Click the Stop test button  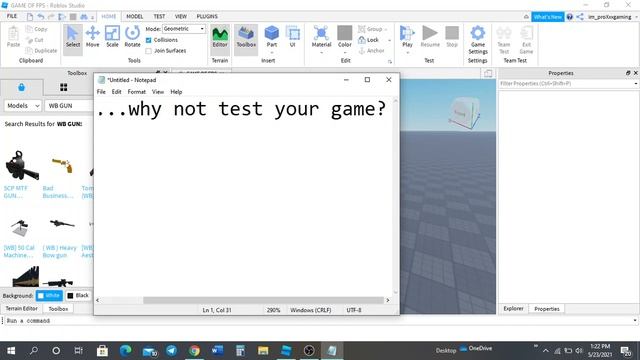(x=452, y=37)
